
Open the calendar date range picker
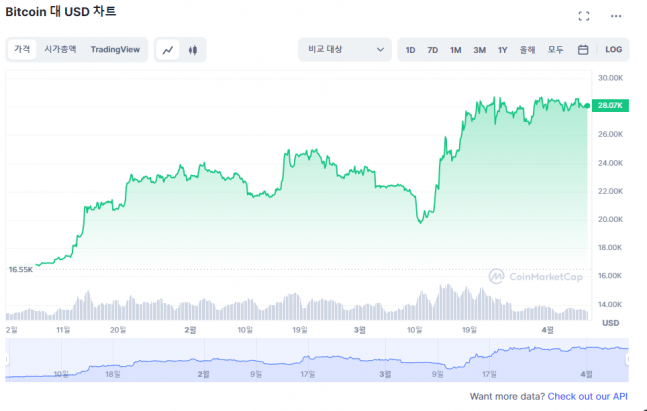[x=583, y=49]
